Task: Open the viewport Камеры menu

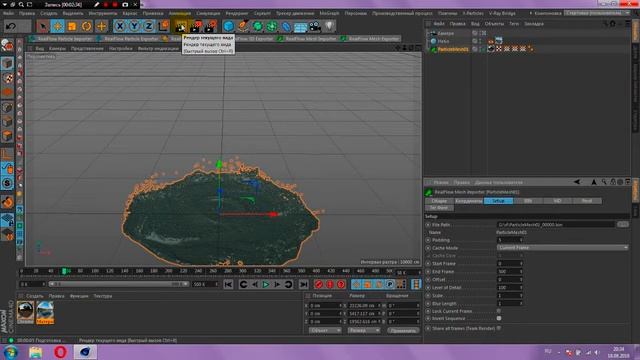Action: pos(57,48)
